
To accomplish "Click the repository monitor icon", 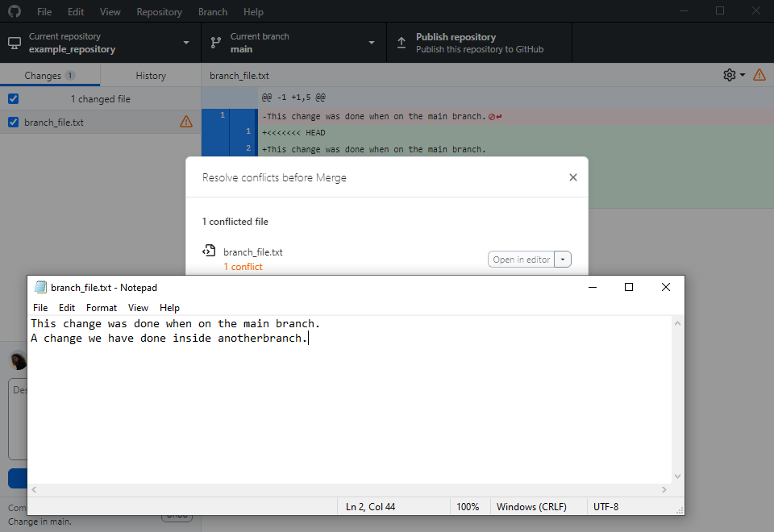I will pos(15,43).
